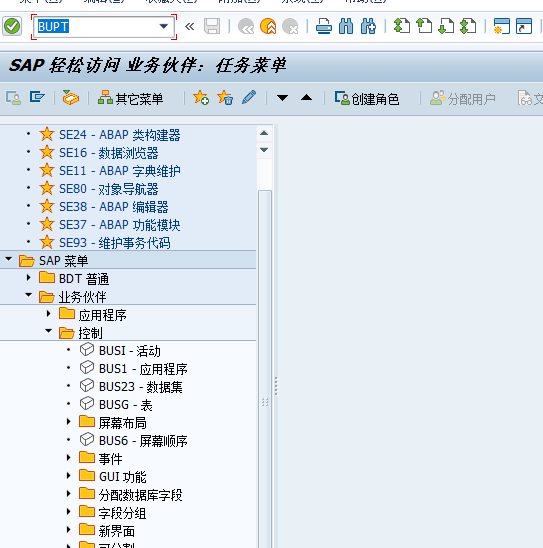This screenshot has width=543, height=548.
Task: Click Add to Favorites star icon
Action: 201,98
